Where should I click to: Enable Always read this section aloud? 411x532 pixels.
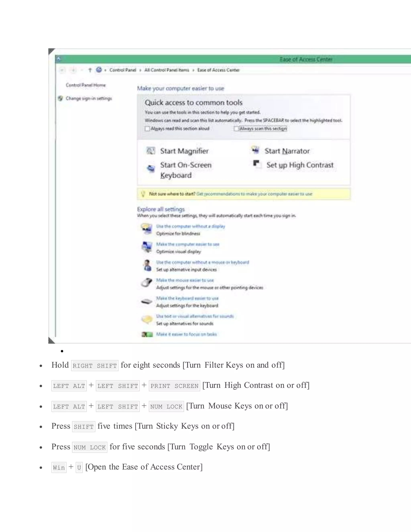[147, 129]
